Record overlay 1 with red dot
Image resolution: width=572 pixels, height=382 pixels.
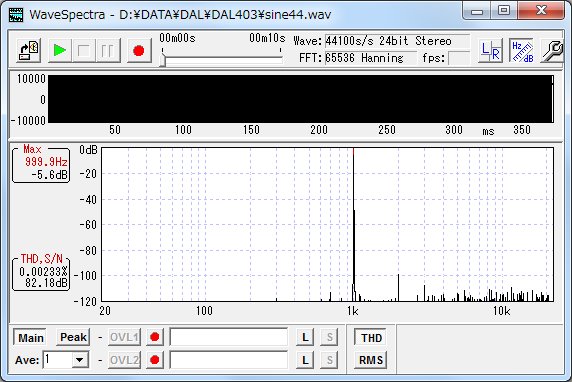tap(155, 337)
